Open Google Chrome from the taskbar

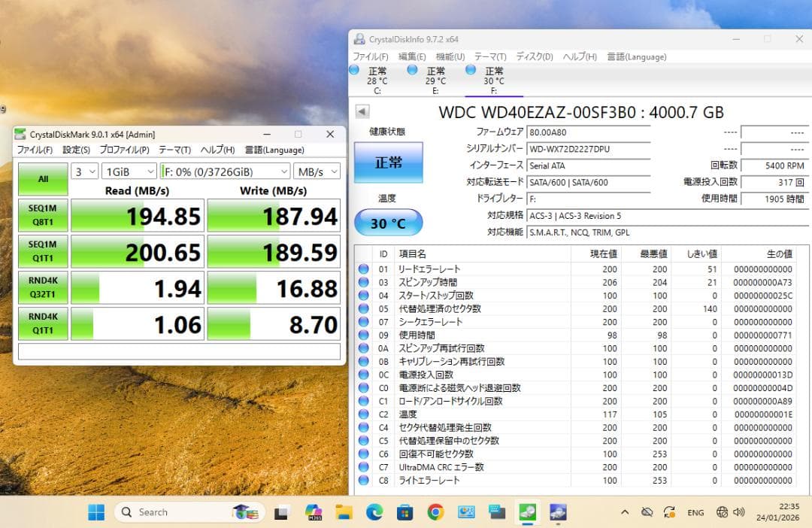coord(436,512)
